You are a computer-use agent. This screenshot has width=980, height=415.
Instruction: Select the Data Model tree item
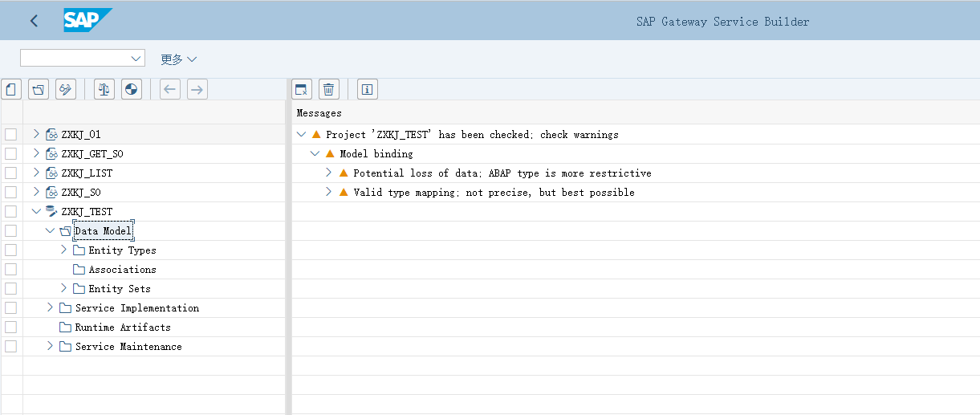[x=103, y=231]
